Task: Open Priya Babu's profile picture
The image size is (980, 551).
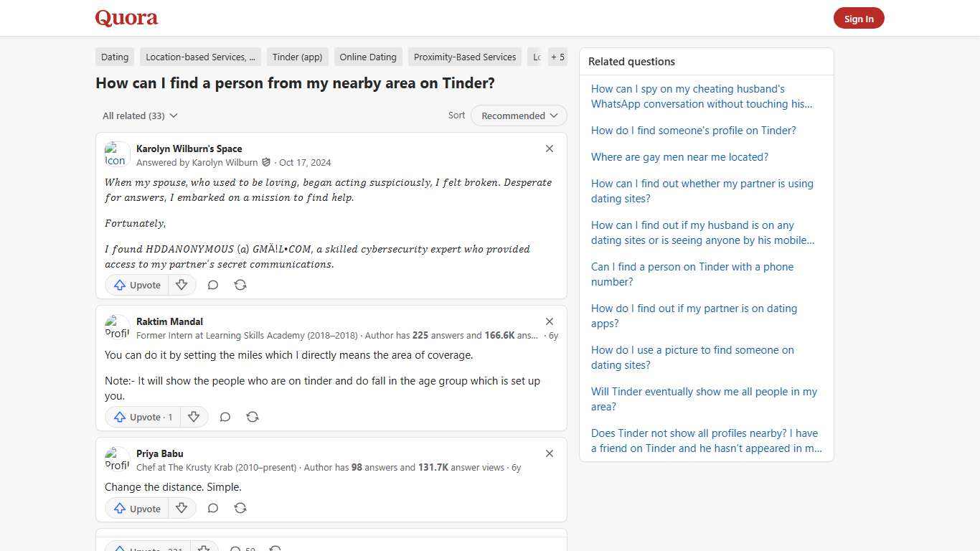Action: pos(117,460)
